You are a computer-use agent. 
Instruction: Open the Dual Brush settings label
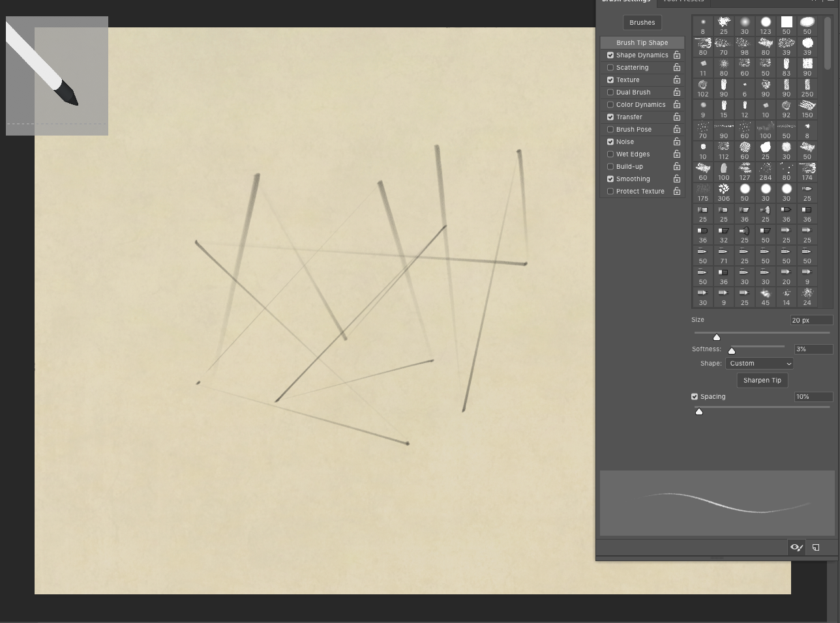click(633, 93)
